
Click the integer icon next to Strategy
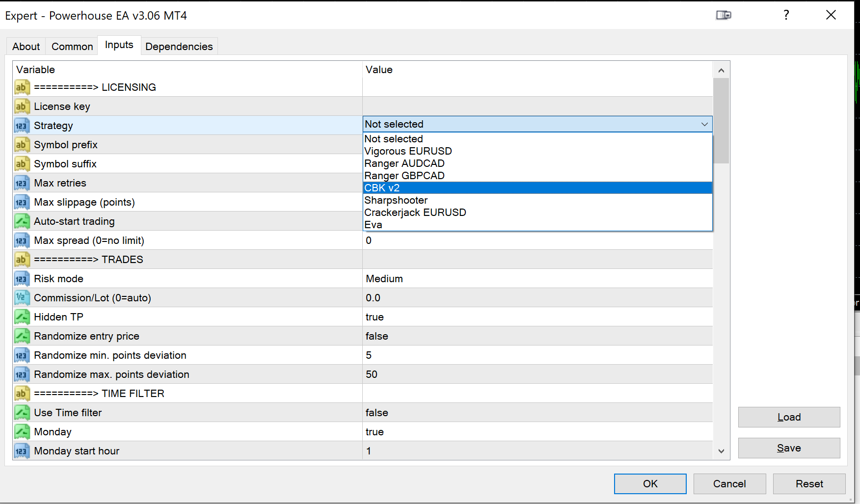pos(22,126)
